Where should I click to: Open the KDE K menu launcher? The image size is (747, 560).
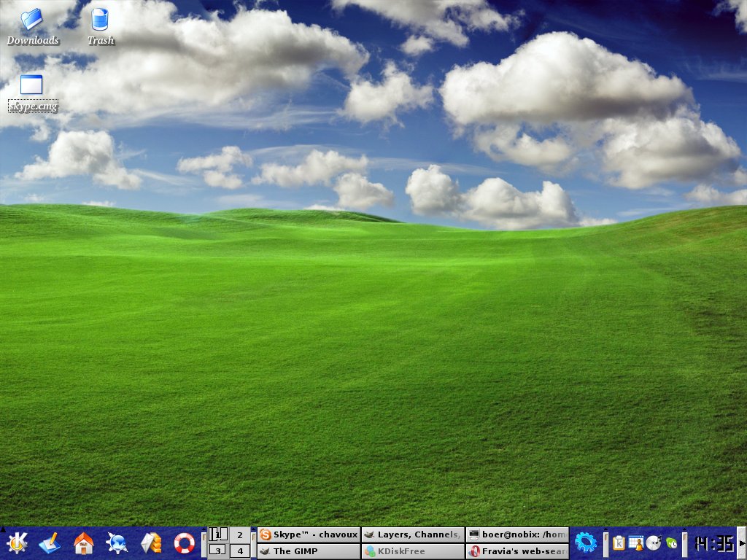tap(17, 543)
